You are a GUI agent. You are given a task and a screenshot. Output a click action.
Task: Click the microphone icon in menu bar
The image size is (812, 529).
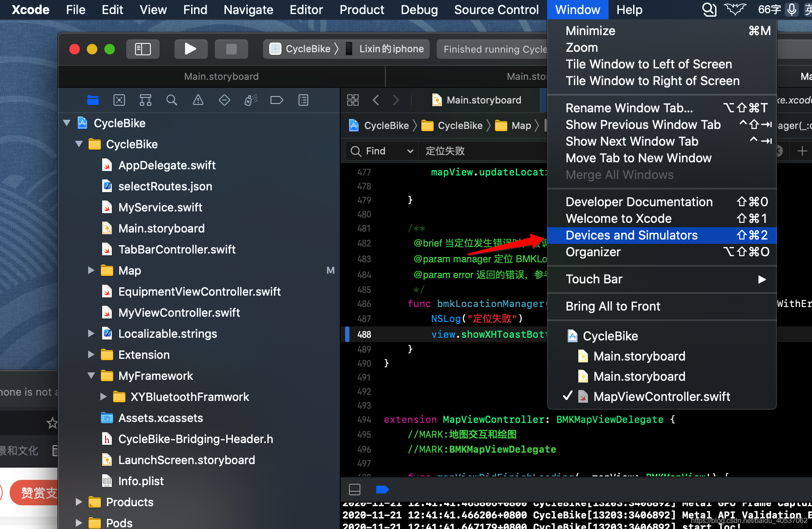(x=792, y=9)
